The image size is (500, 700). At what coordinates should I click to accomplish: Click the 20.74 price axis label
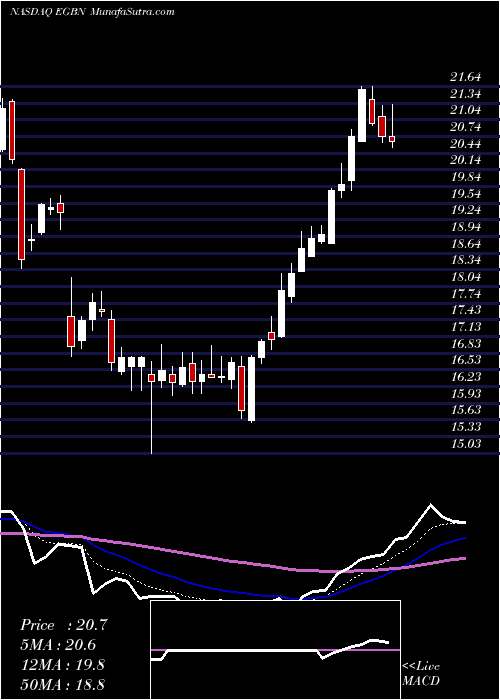click(x=465, y=127)
